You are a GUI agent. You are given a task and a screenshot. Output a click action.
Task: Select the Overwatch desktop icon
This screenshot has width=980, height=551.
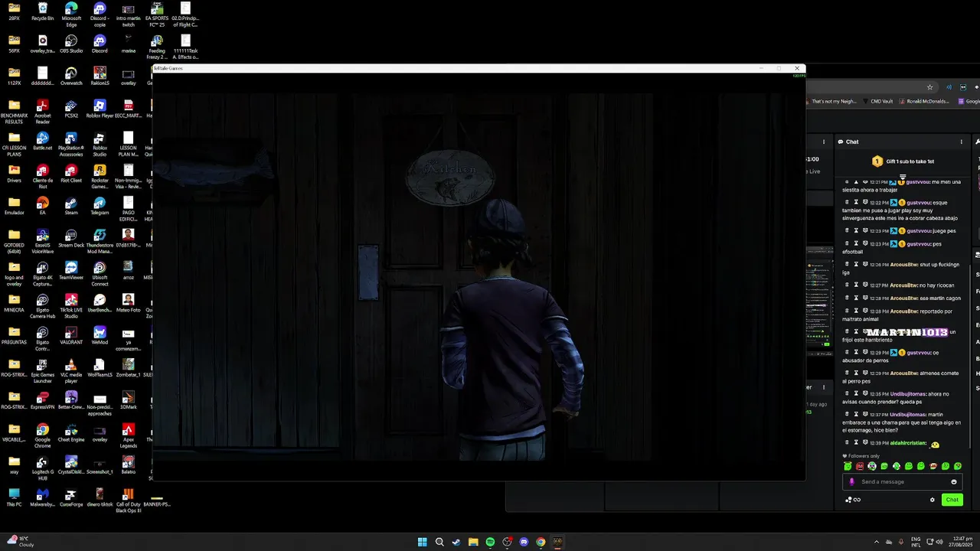[71, 77]
